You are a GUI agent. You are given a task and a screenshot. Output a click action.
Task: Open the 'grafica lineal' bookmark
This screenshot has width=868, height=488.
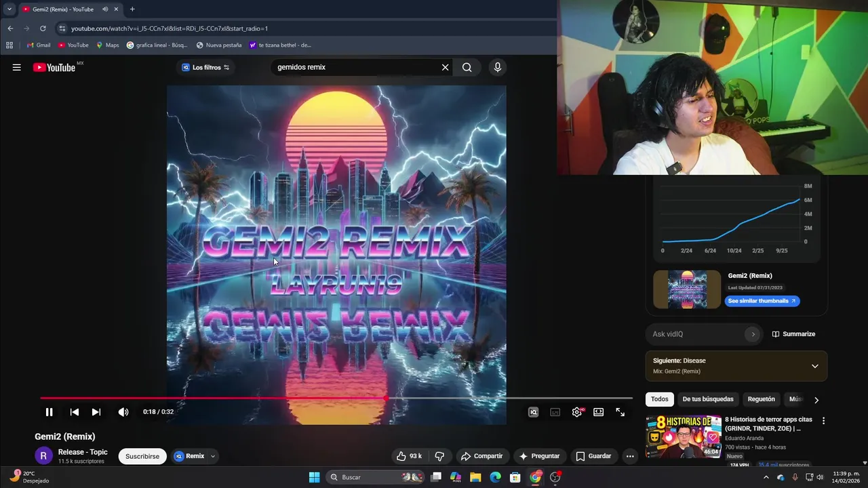click(157, 45)
